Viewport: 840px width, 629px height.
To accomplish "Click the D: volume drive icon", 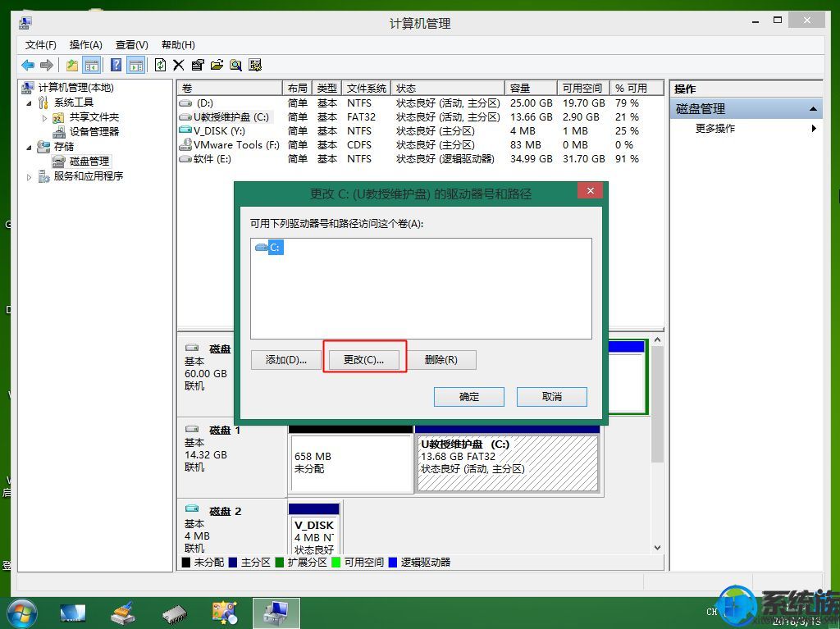I will click(x=185, y=103).
